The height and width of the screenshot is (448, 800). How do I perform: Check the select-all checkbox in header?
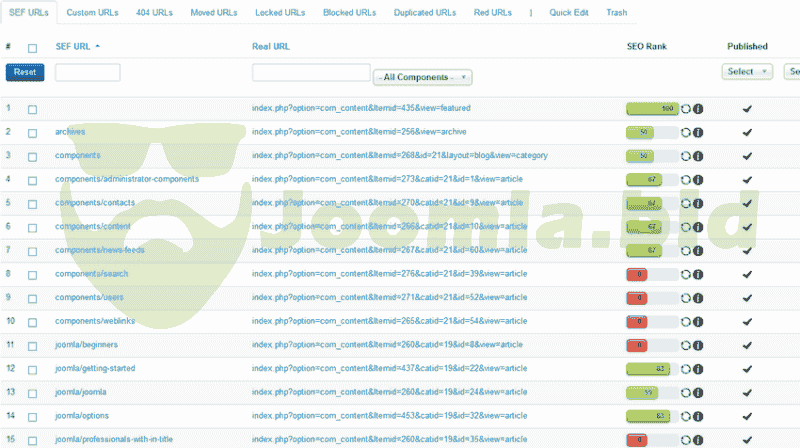coord(33,48)
